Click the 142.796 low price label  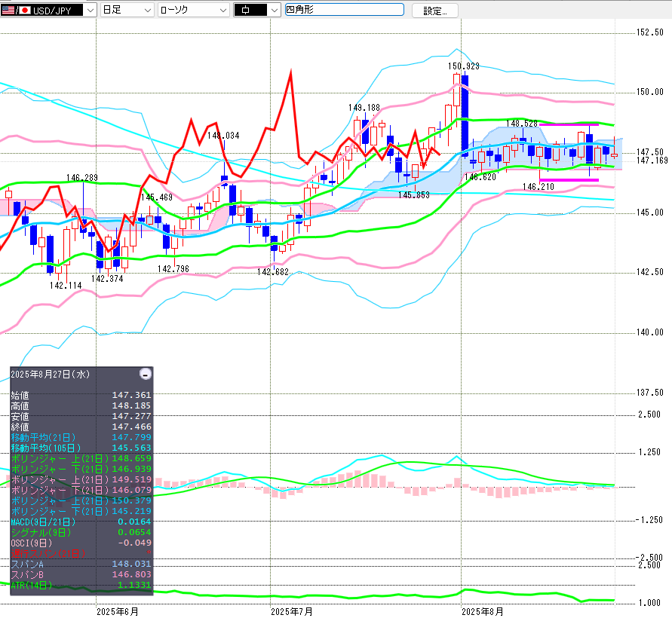tap(173, 268)
